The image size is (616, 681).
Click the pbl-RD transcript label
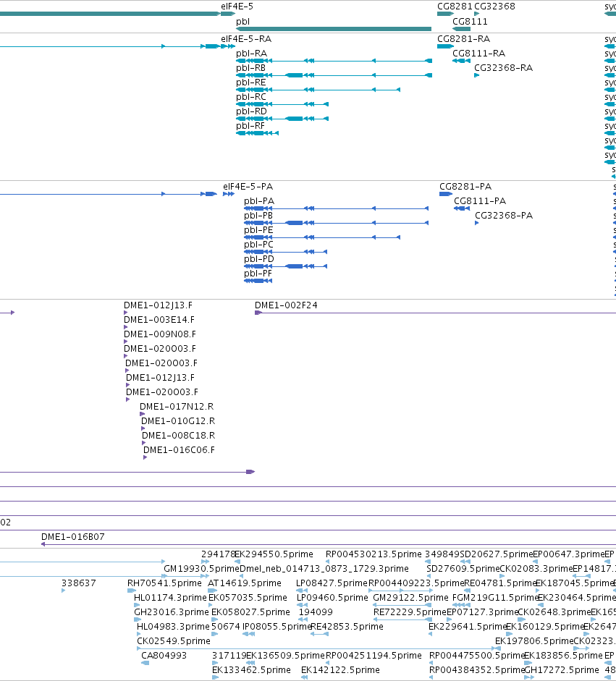tap(251, 111)
